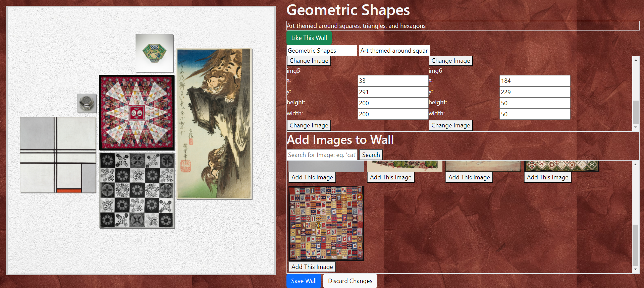The width and height of the screenshot is (644, 288).
Task: Add the second search result image
Action: (390, 177)
